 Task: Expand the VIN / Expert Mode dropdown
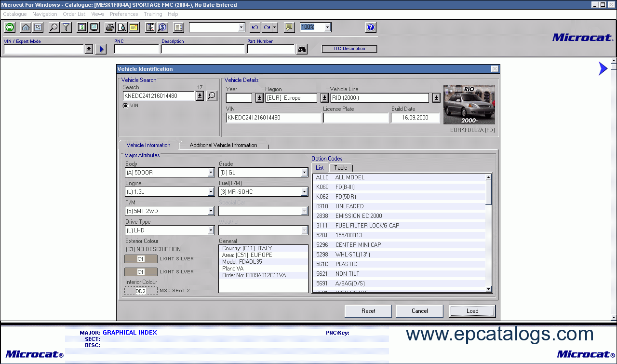coord(89,49)
